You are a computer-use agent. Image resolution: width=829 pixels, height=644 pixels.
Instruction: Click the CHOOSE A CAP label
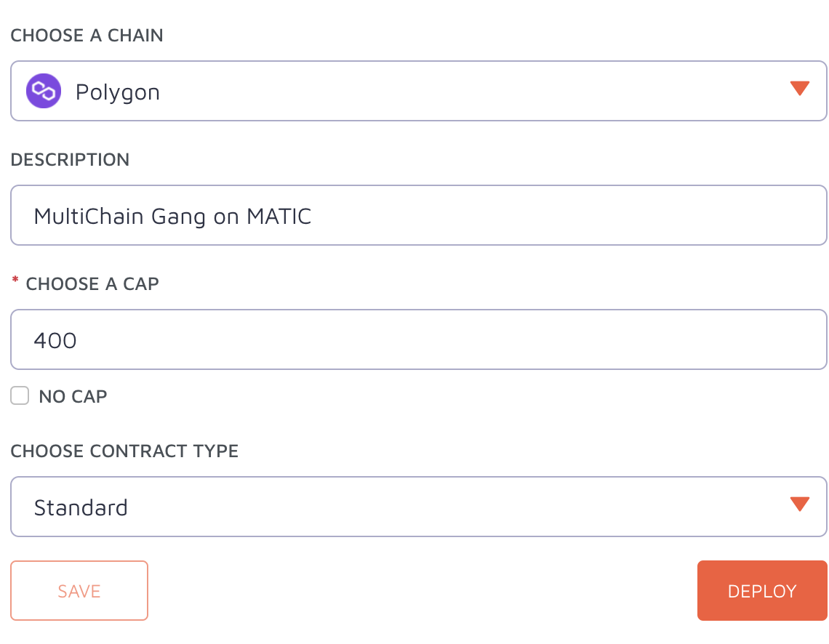[92, 283]
